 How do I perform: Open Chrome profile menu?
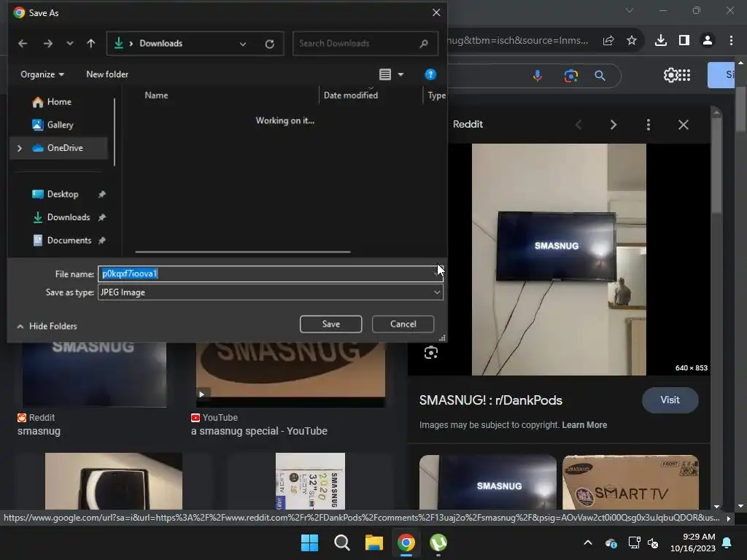click(x=708, y=41)
